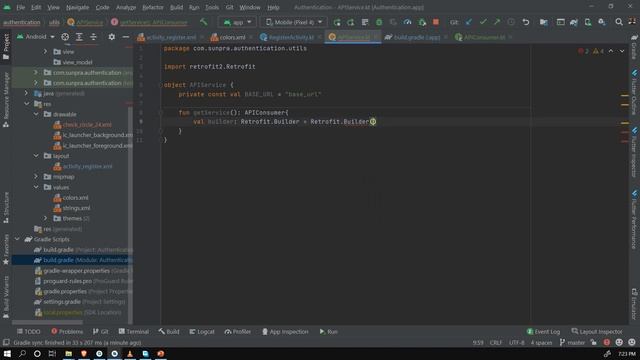Image resolution: width=640 pixels, height=360 pixels.
Task: Click the Git Show History clock icon
Action: [511, 22]
